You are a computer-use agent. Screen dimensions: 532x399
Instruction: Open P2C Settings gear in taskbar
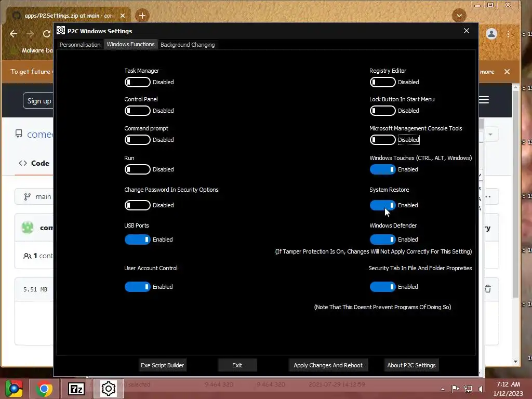(x=109, y=389)
